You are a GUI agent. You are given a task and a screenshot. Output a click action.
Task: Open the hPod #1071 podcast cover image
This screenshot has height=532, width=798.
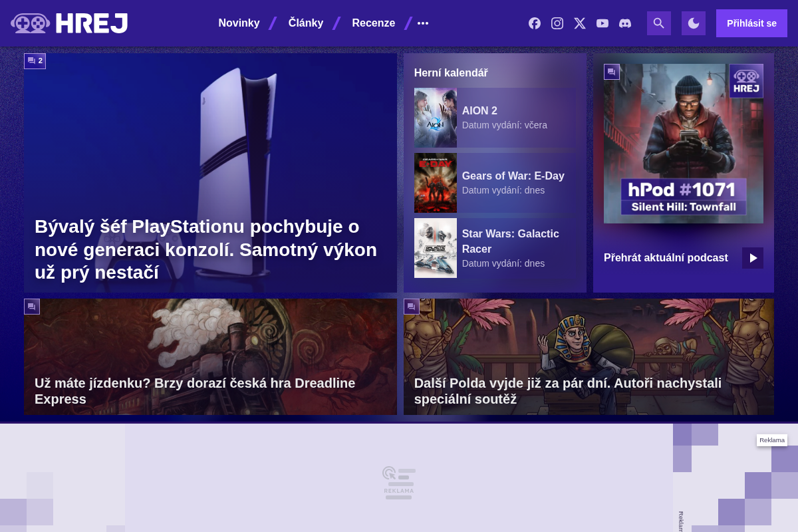(x=684, y=144)
